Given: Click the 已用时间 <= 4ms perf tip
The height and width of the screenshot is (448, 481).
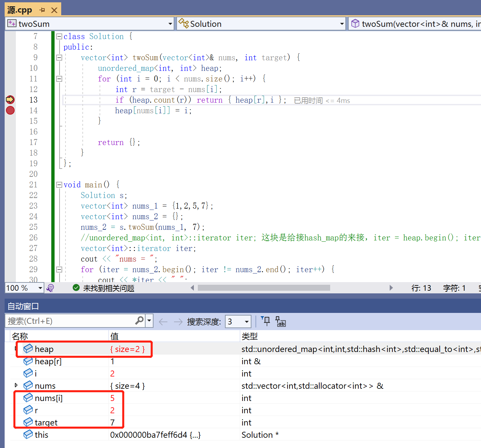Looking at the screenshot, I should 322,100.
